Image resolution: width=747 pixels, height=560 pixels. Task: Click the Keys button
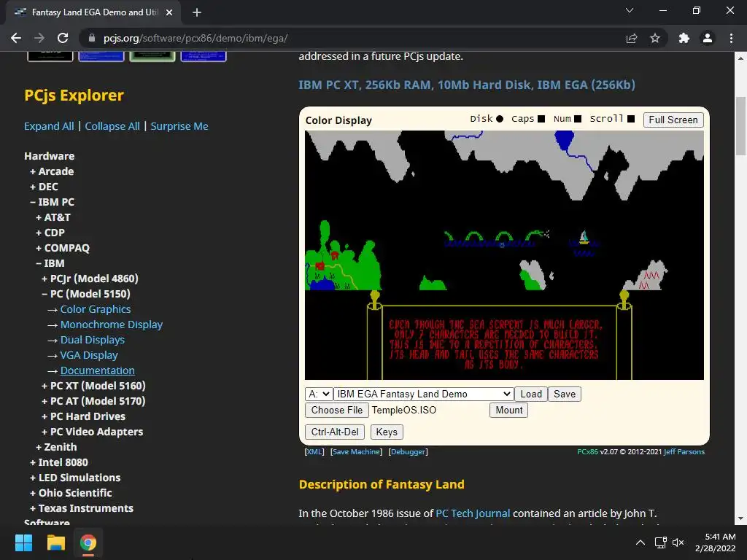387,432
